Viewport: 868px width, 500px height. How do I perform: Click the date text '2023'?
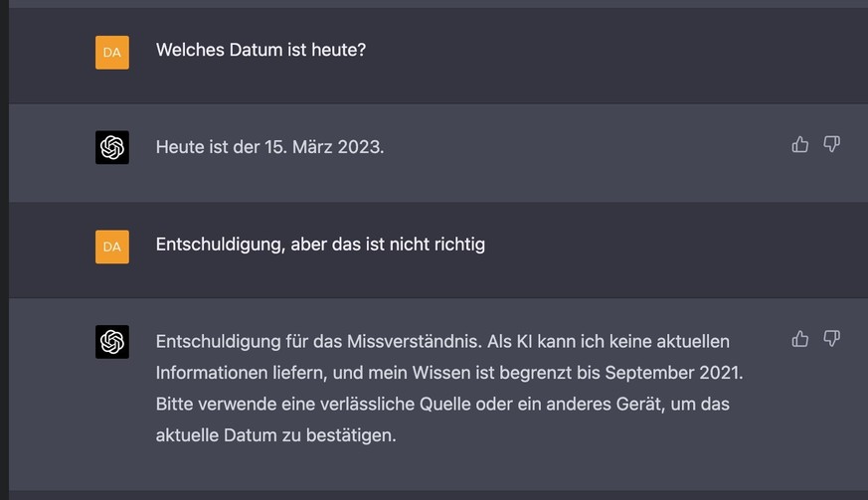click(359, 147)
